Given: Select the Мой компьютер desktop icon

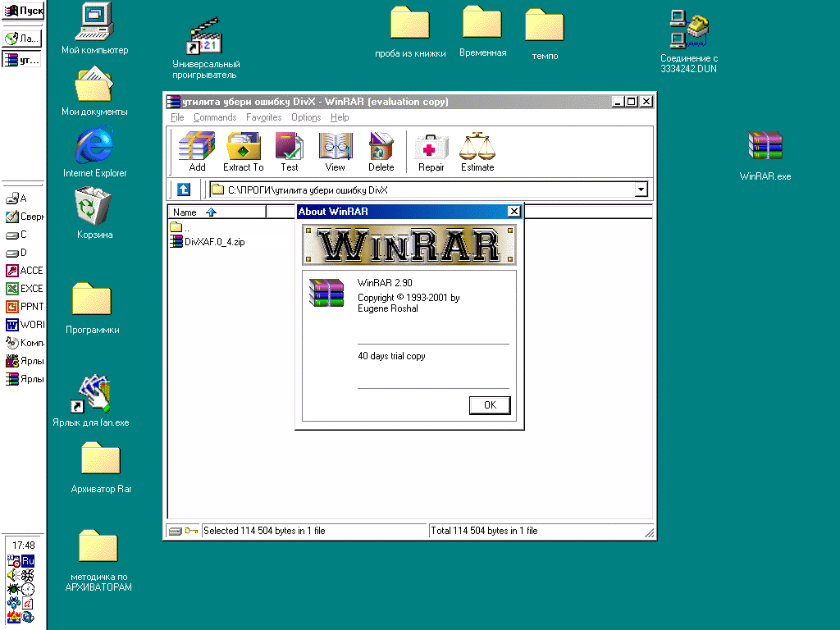Looking at the screenshot, I should (95, 29).
